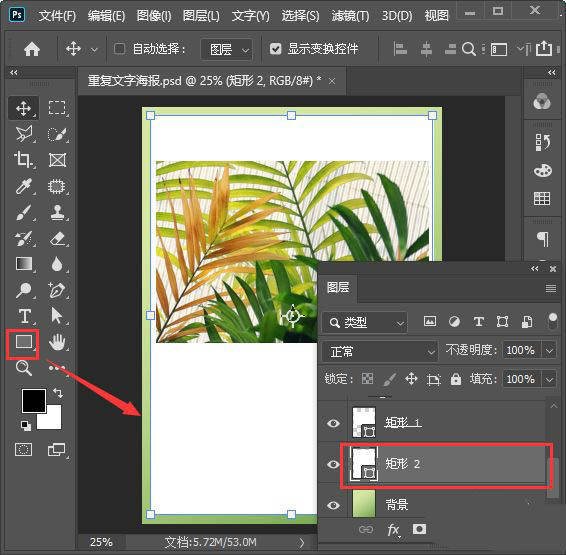Select the Horizontal Type tool
The width and height of the screenshot is (566, 555).
pyautogui.click(x=25, y=316)
